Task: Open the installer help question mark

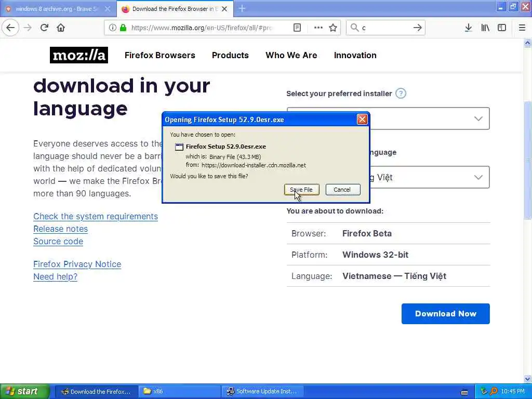Action: [x=401, y=94]
